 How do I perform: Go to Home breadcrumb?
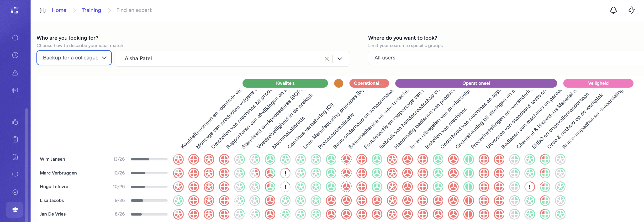(59, 10)
